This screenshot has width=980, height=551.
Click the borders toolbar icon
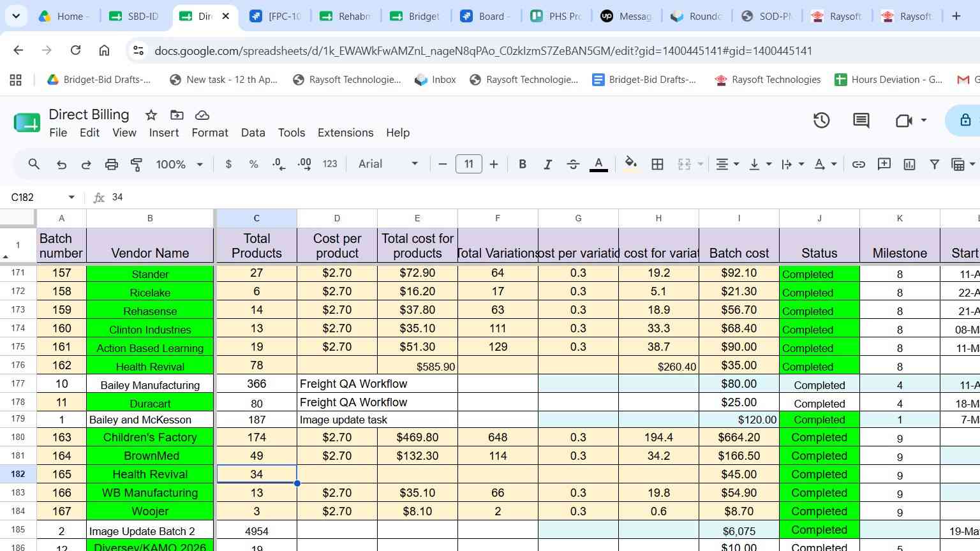click(x=657, y=165)
